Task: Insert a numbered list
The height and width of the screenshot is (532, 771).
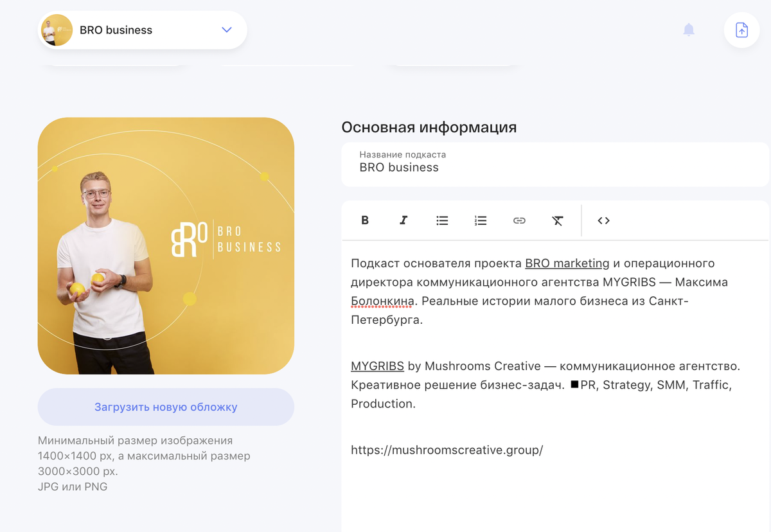Action: tap(481, 220)
